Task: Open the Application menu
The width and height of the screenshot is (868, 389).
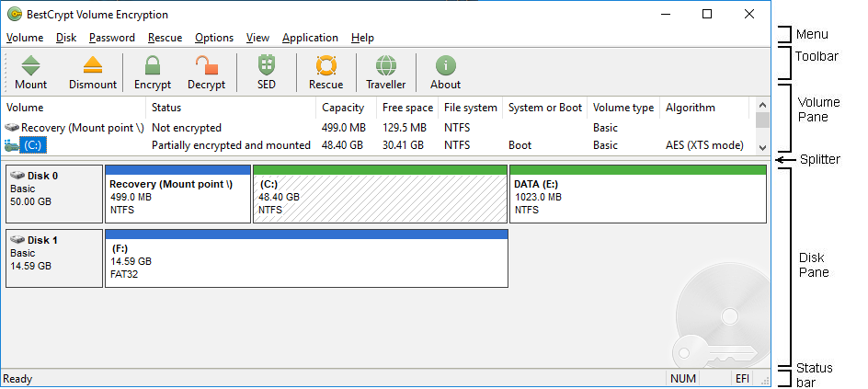Action: coord(310,38)
